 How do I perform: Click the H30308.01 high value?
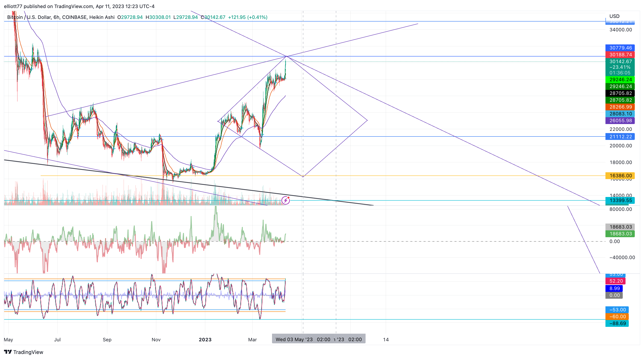(x=158, y=17)
